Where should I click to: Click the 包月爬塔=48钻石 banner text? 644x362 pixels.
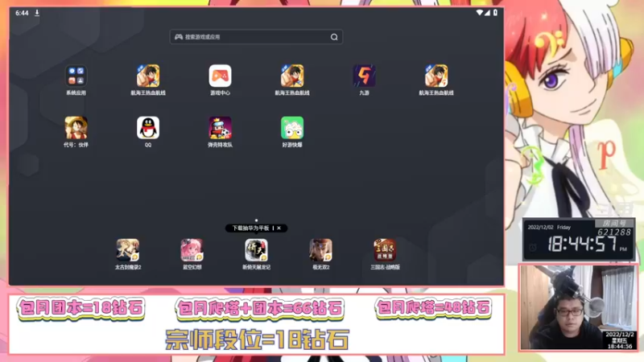[433, 307]
